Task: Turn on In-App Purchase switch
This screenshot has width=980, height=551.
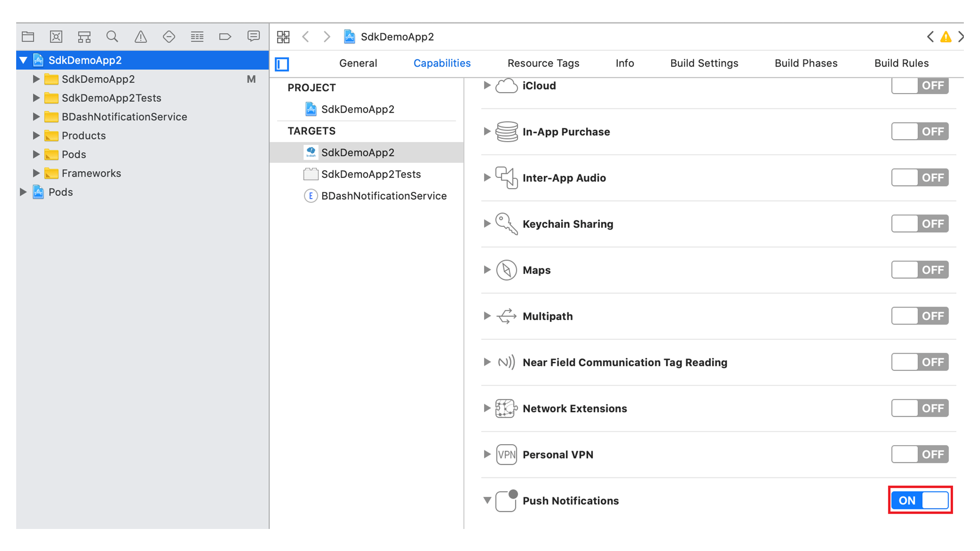Action: tap(920, 132)
